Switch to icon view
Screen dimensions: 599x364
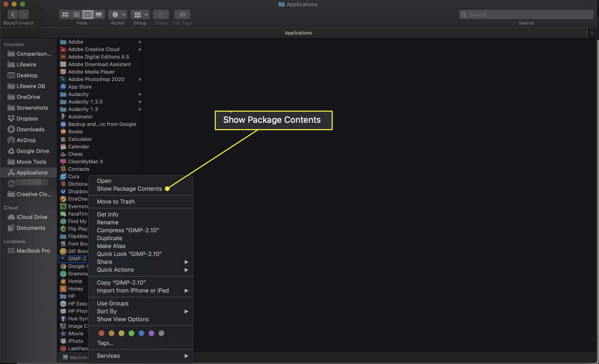point(65,15)
